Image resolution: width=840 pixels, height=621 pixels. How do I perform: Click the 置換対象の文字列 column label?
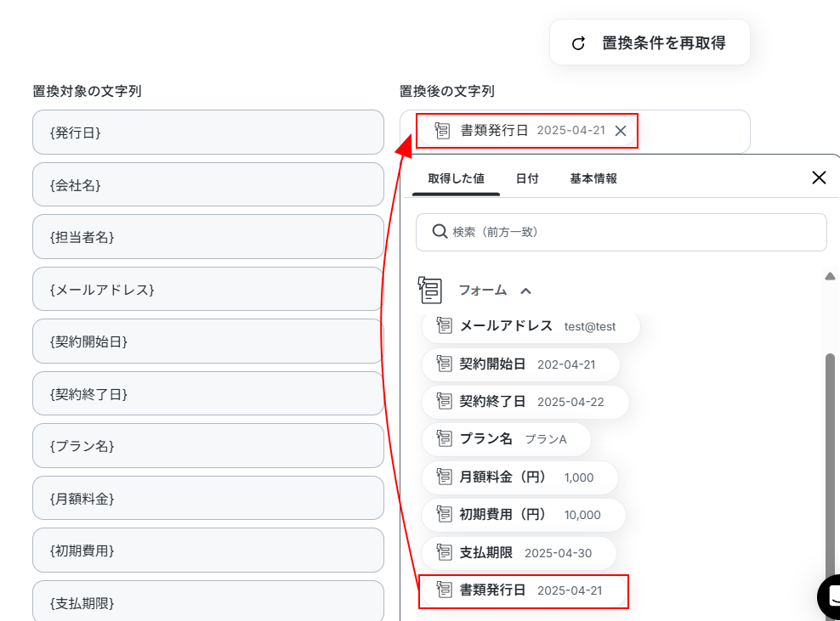pos(87,91)
